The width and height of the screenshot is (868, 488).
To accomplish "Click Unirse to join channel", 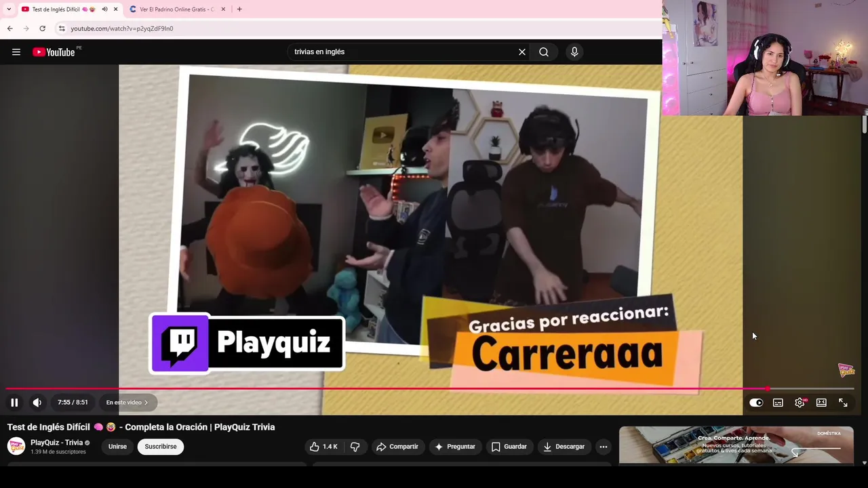I will pyautogui.click(x=117, y=447).
